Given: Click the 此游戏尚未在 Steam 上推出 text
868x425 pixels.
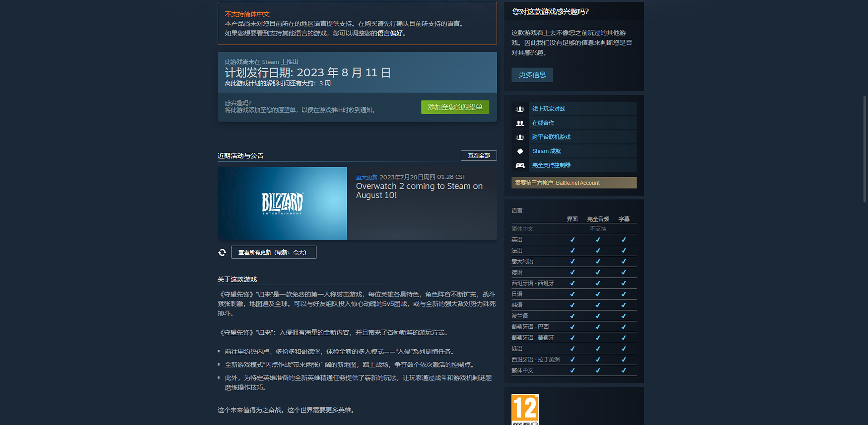Looking at the screenshot, I should coord(261,62).
